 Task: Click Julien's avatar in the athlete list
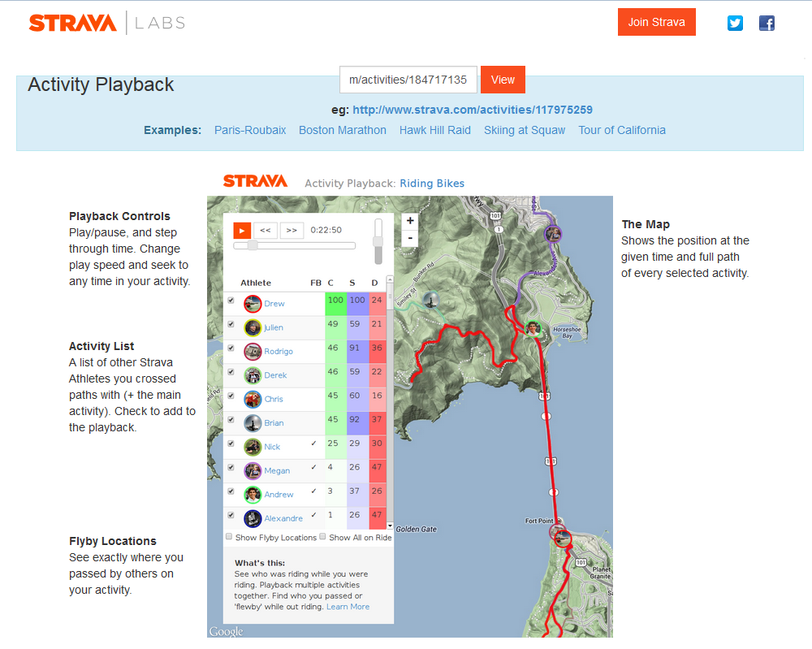253,327
